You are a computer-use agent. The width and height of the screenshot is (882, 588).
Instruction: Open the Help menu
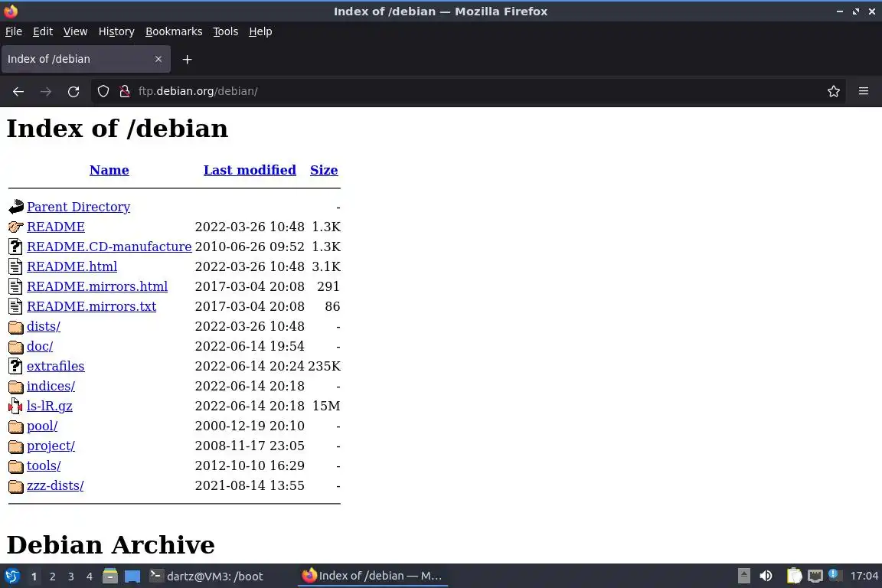pyautogui.click(x=260, y=31)
